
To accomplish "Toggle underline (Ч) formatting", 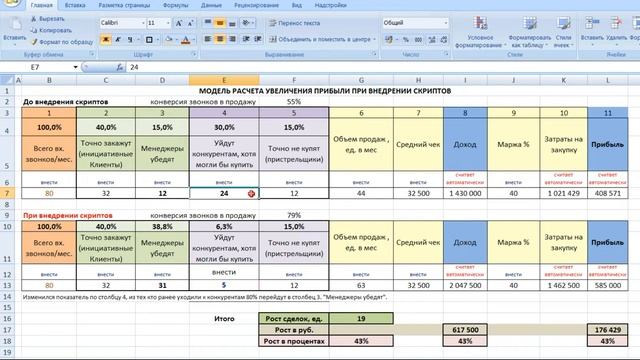I will click(130, 40).
